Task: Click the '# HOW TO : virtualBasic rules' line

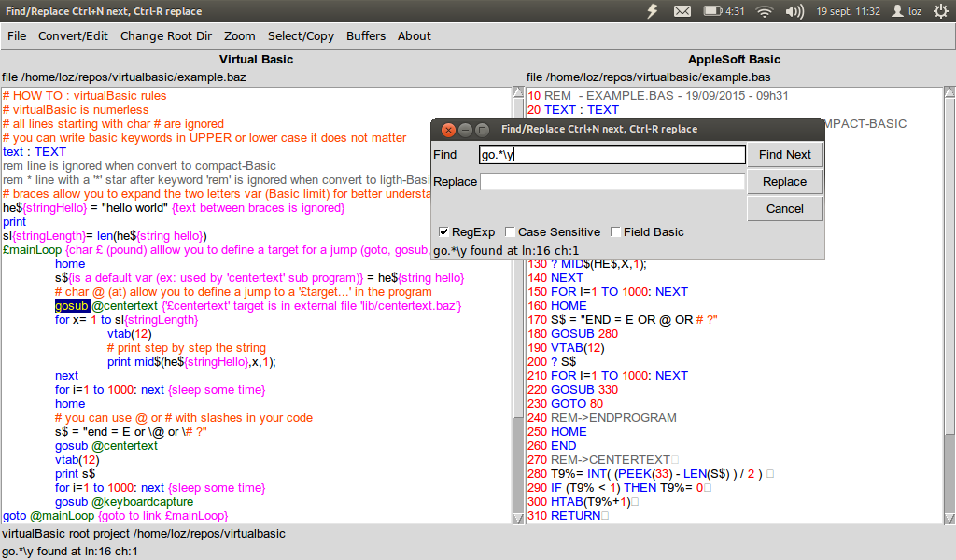Action: pos(85,96)
